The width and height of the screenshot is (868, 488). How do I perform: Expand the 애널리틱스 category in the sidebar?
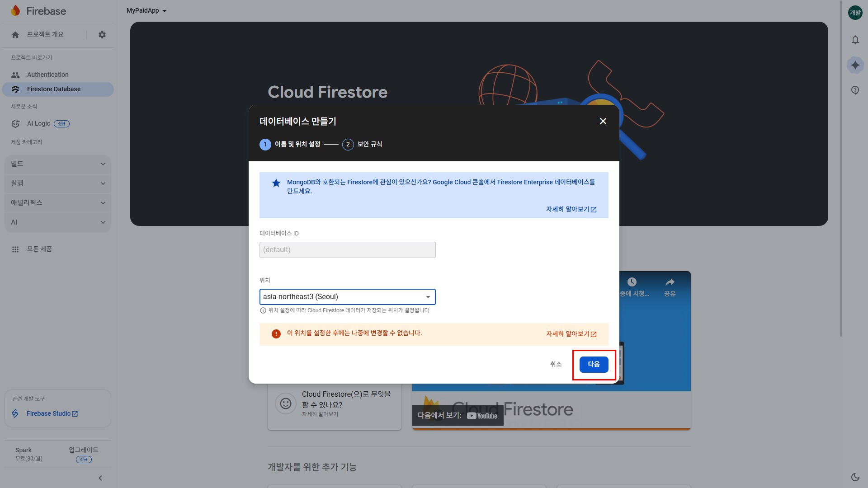click(58, 203)
